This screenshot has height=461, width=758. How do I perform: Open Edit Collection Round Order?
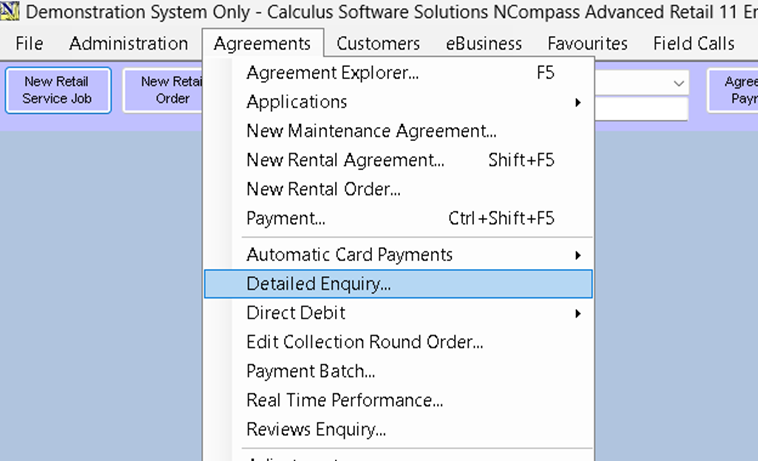365,342
